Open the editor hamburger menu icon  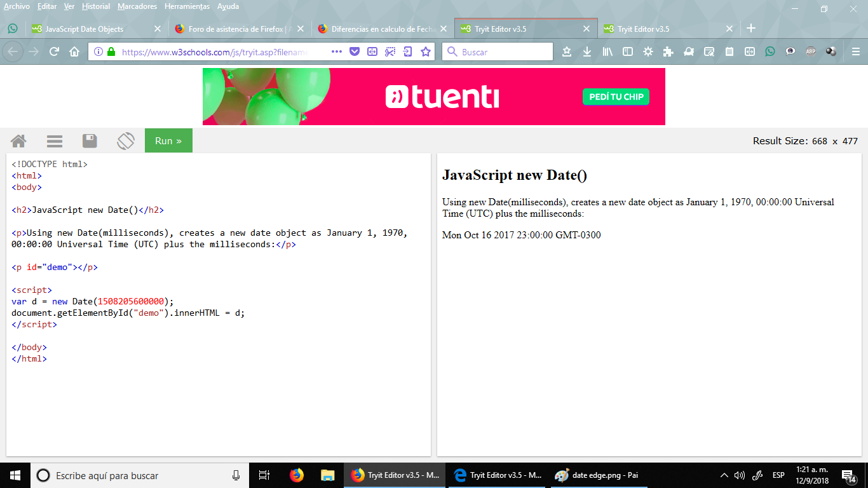(55, 141)
